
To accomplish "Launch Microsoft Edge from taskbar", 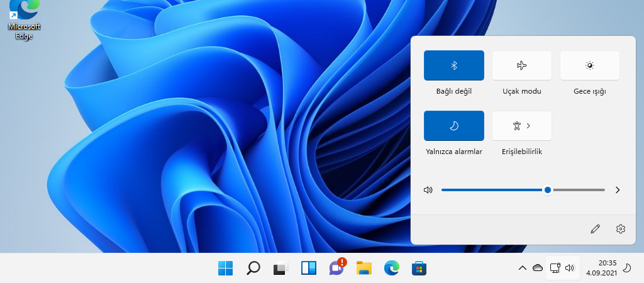I will click(x=391, y=268).
